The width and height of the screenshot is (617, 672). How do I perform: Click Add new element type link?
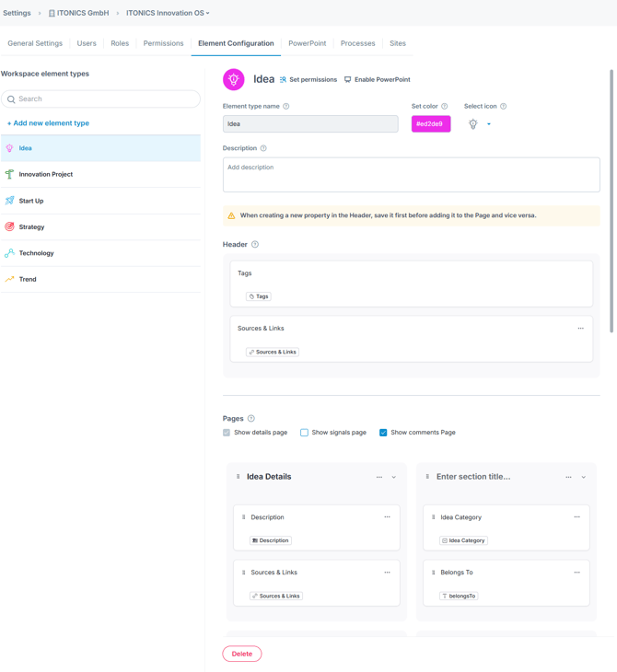(x=48, y=123)
